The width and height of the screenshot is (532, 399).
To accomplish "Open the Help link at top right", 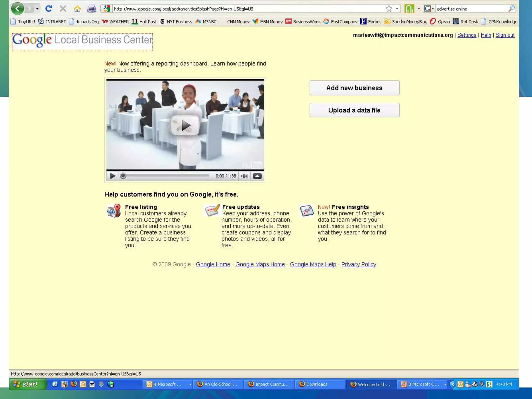I will tap(486, 35).
